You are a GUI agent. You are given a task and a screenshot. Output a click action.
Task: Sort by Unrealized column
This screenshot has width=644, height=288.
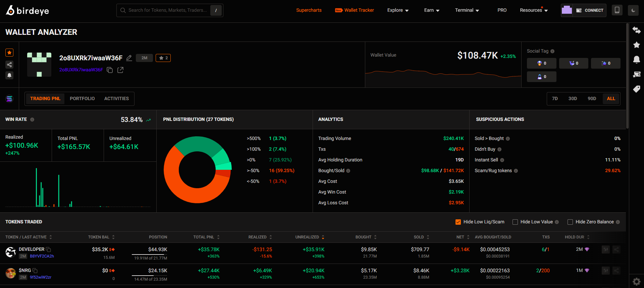[310, 237]
